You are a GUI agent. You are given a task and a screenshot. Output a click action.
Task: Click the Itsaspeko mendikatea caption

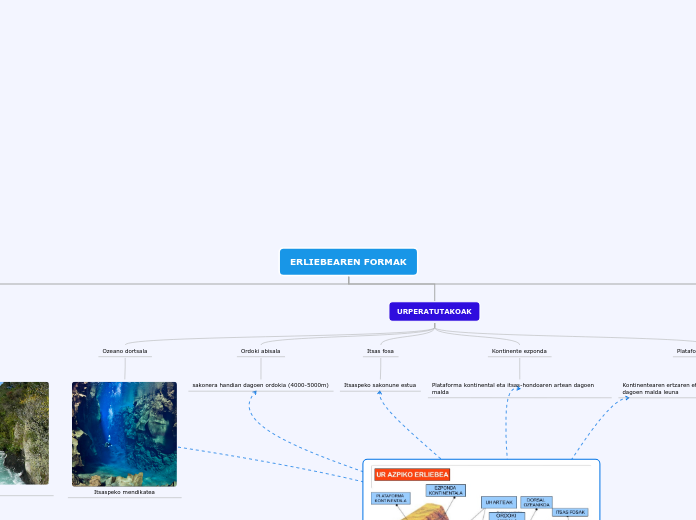[x=124, y=492]
